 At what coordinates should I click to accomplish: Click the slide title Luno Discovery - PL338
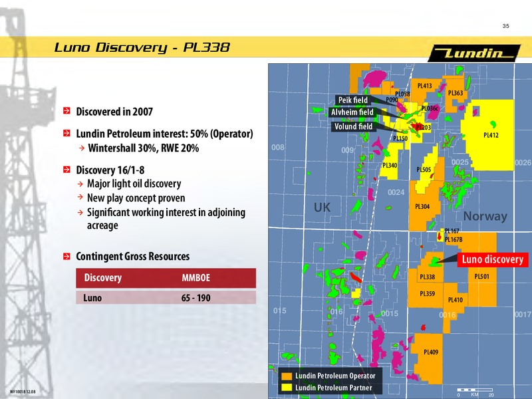click(142, 47)
